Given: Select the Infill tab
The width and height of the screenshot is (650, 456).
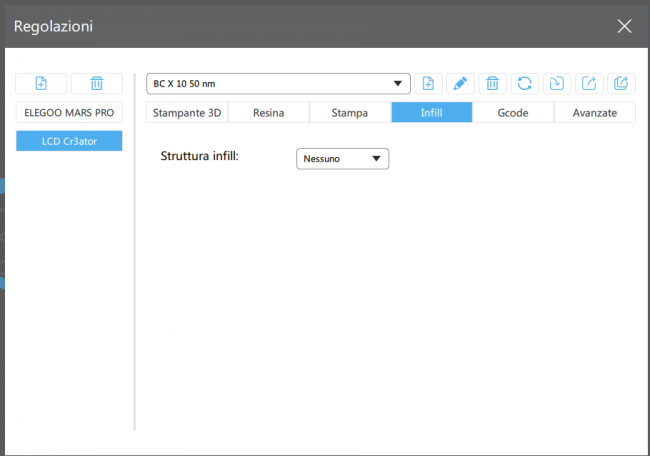Looking at the screenshot, I should coord(431,113).
